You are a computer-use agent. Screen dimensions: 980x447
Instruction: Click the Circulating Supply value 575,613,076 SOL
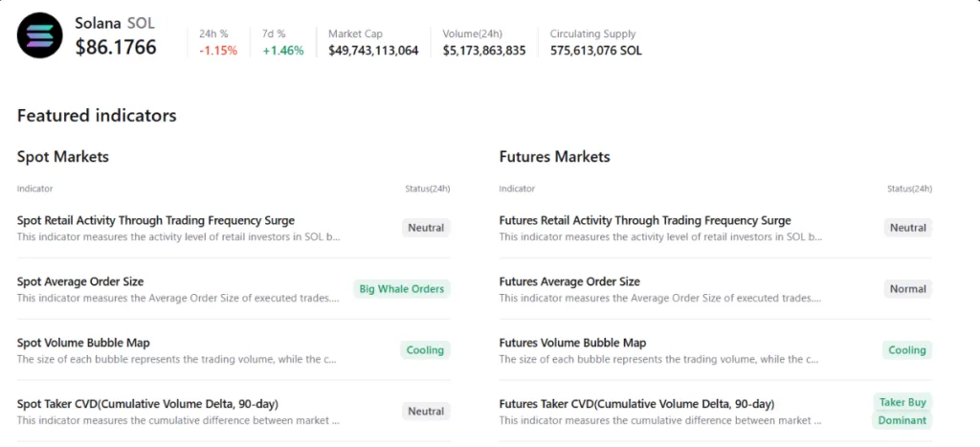point(596,51)
